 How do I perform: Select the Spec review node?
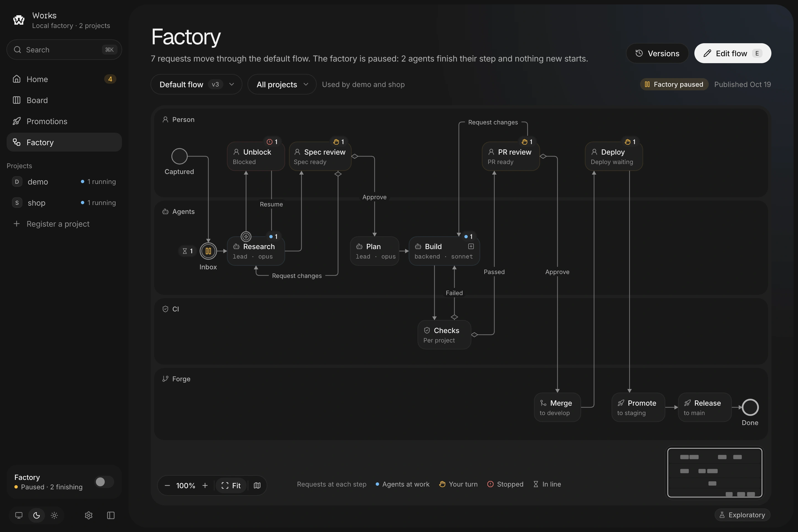[x=320, y=156]
